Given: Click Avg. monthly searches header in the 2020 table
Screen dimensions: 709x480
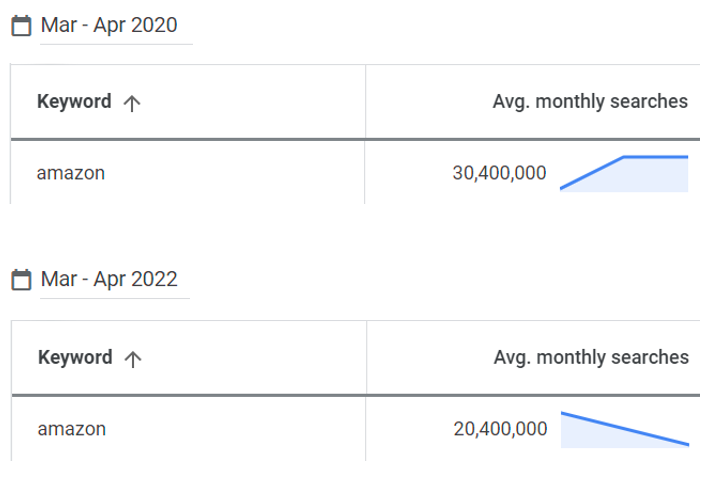Looking at the screenshot, I should tap(590, 102).
